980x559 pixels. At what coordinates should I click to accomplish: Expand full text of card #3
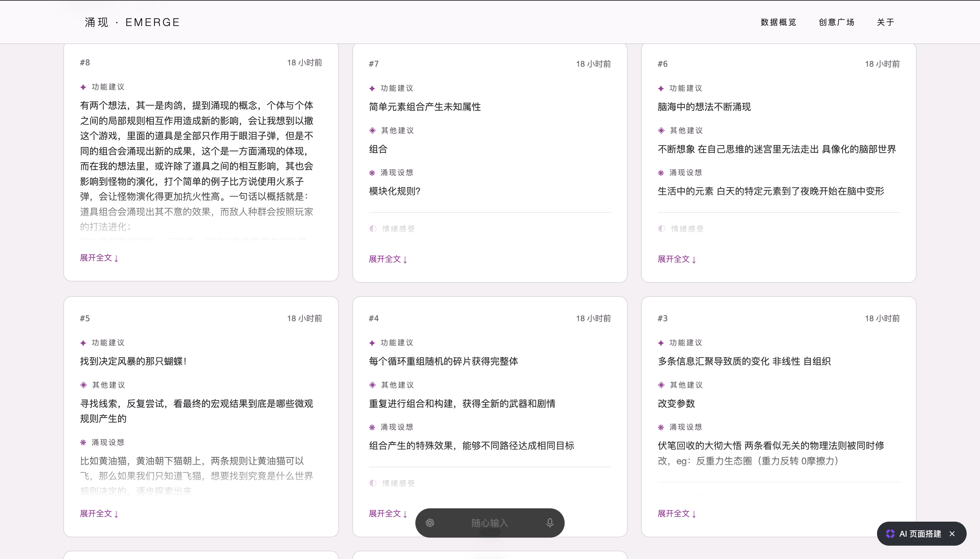tap(677, 513)
